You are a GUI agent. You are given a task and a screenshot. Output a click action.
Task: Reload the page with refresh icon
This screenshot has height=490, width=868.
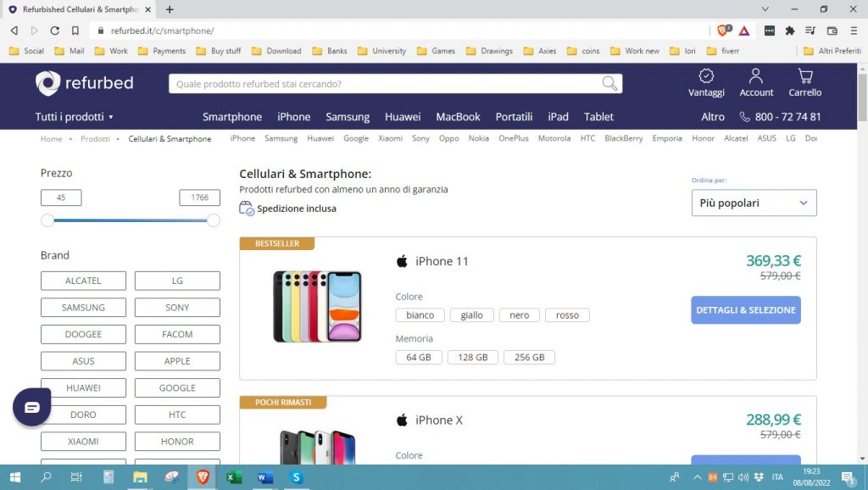coord(55,31)
